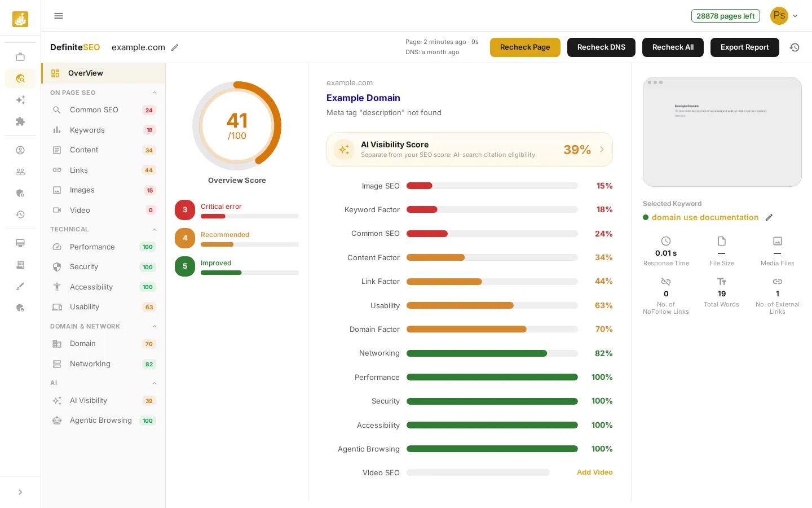Screen dimensions: 812x508
Task: Open the puzzle-piece extensions sidebar icon
Action: click(20, 121)
